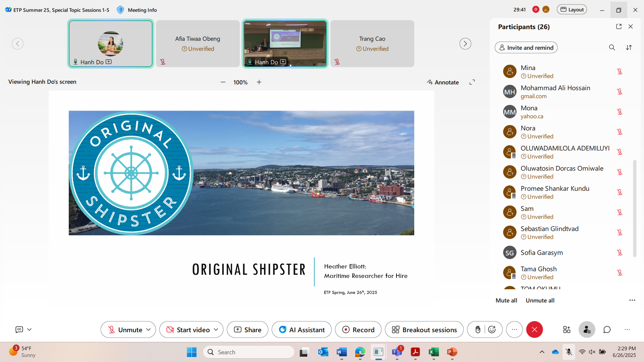
Task: Click Unmute all
Action: pos(540,300)
